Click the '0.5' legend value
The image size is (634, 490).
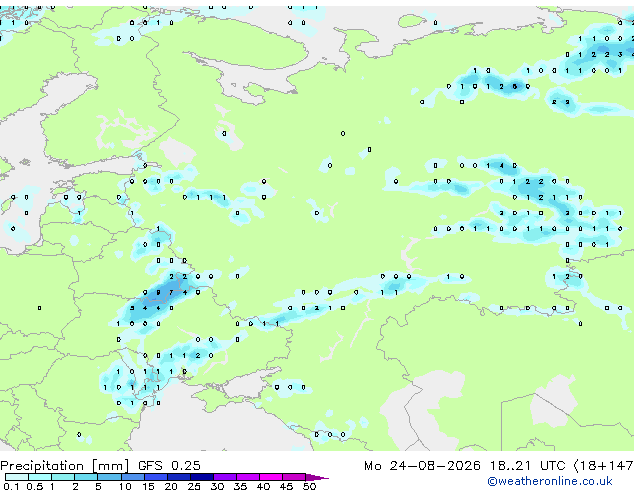(35, 486)
